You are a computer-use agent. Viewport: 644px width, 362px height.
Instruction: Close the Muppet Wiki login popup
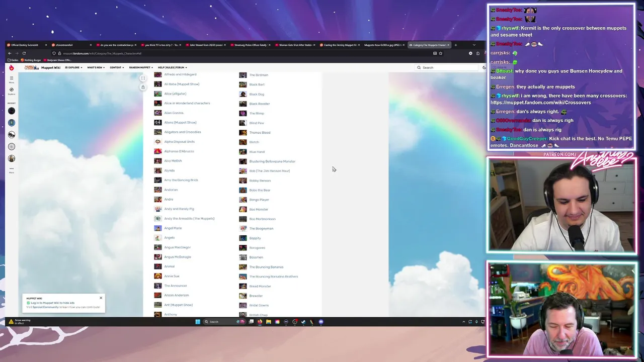[101, 298]
